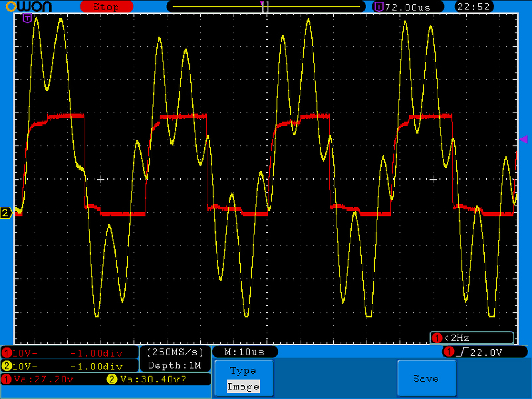Viewport: 532px width, 399px height.
Task: Click the <2Hz frequency readout
Action: [457, 338]
